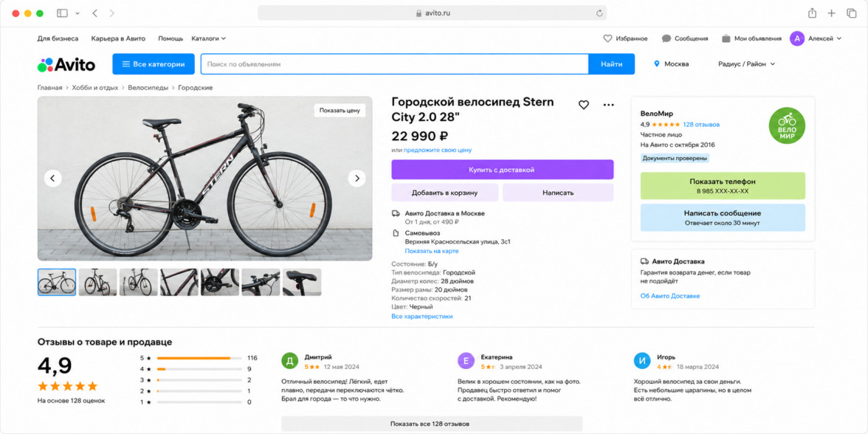Expand the Каталоги dropdown
Screen dimensions: 868x434
(x=209, y=38)
